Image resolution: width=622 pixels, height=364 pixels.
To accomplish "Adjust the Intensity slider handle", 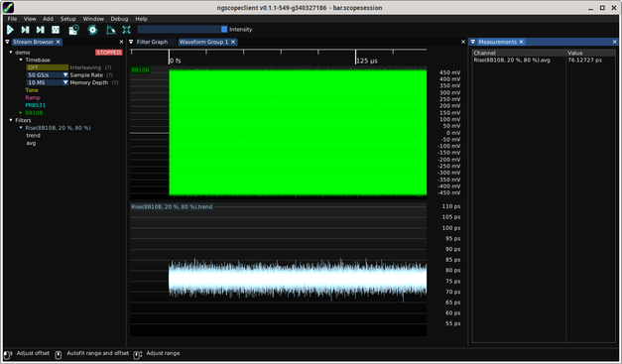I will [224, 29].
